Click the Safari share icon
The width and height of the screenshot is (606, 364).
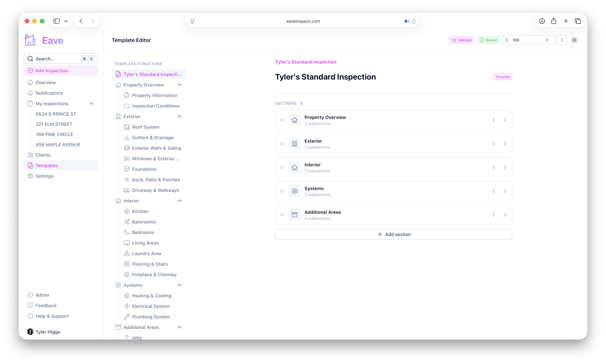point(553,21)
